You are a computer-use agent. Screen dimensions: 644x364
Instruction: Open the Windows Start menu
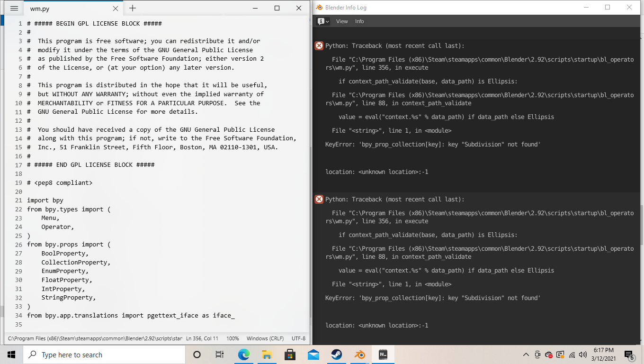click(x=11, y=355)
